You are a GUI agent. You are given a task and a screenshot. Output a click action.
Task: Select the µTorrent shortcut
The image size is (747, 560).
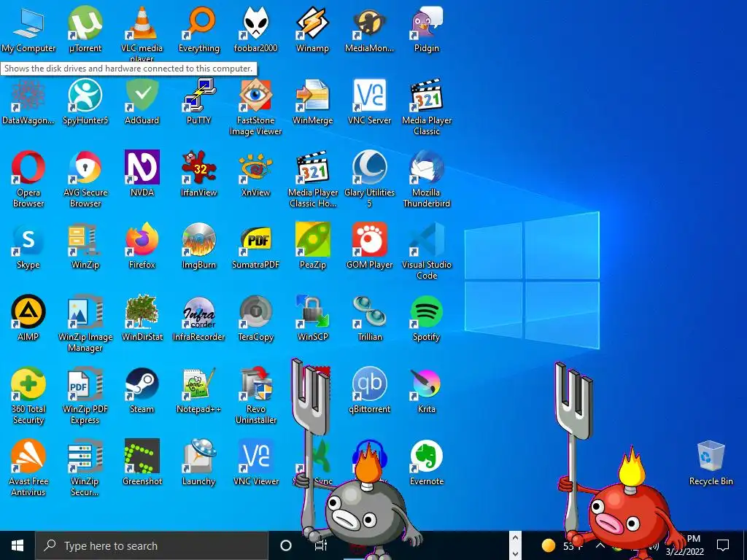pyautogui.click(x=85, y=23)
